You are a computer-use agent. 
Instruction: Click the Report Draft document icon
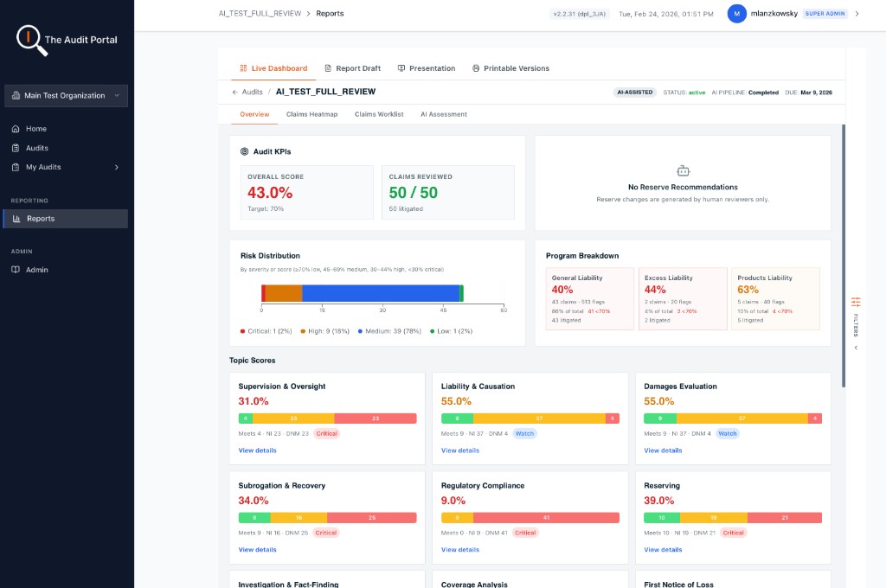pyautogui.click(x=331, y=67)
